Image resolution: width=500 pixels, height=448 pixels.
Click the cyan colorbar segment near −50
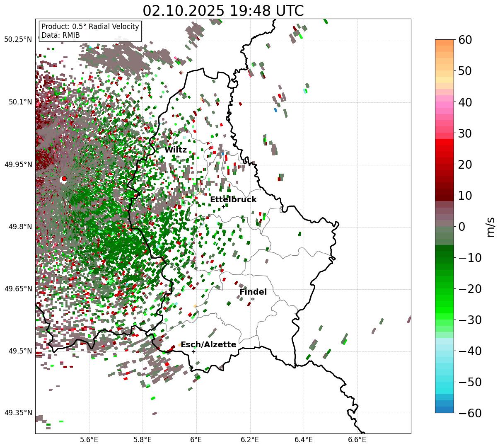(x=444, y=385)
